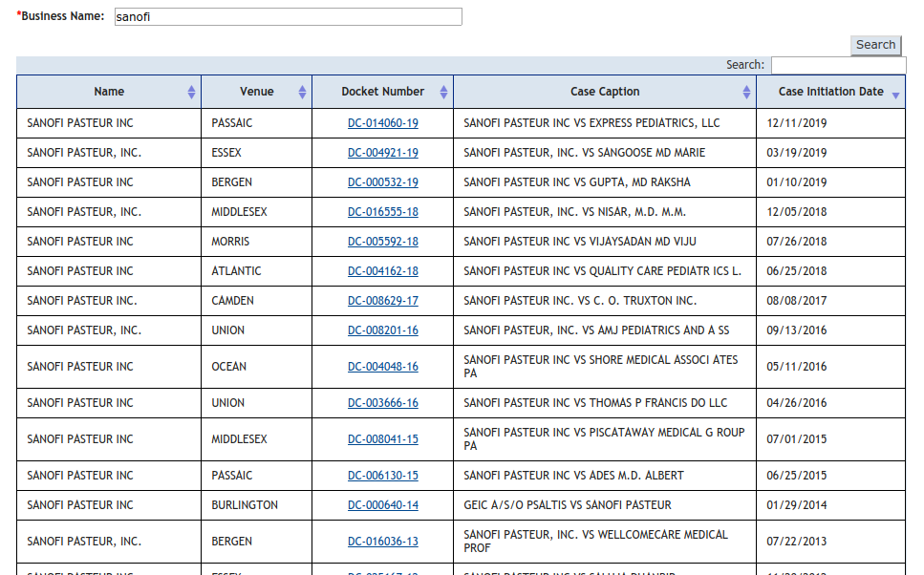The image size is (924, 575).
Task: Sort table by Venue column arrows
Action: [x=302, y=92]
